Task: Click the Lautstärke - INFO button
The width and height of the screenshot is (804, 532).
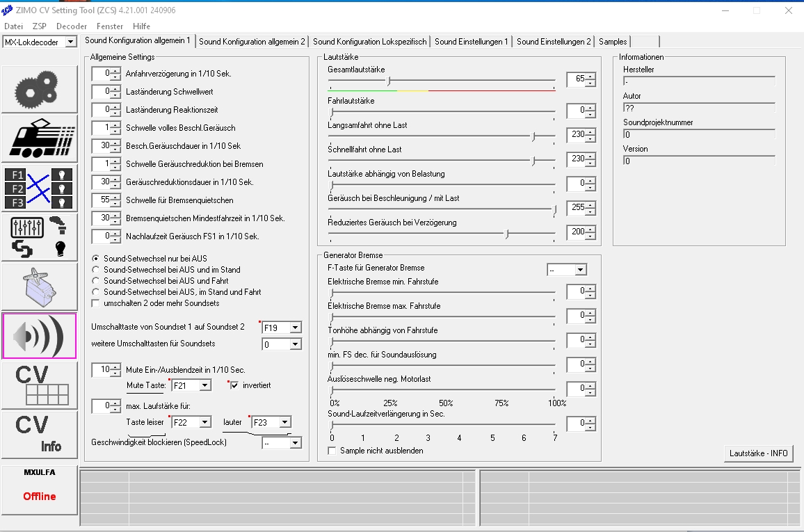Action: [x=758, y=453]
